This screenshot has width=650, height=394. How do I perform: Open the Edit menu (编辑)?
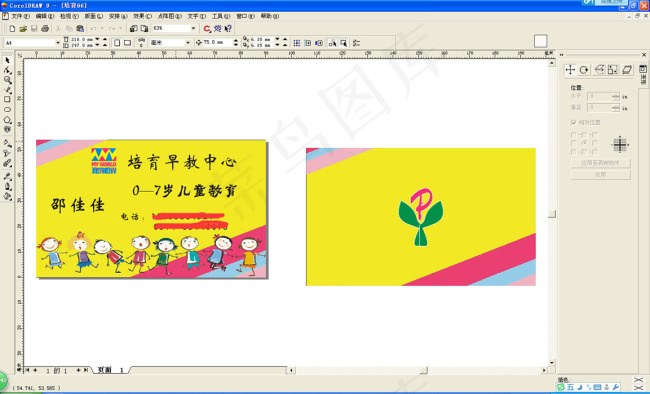click(x=44, y=16)
